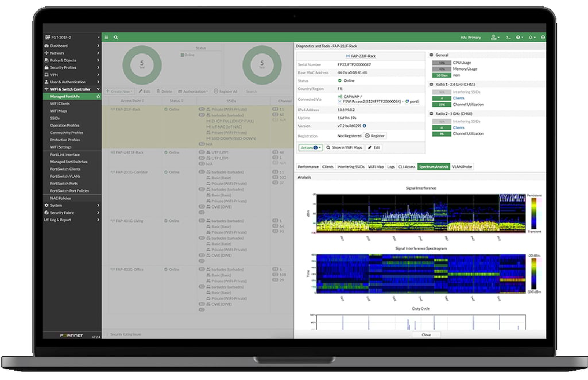The width and height of the screenshot is (588, 380).
Task: Click Show in WiFi Maps button
Action: pyautogui.click(x=345, y=148)
